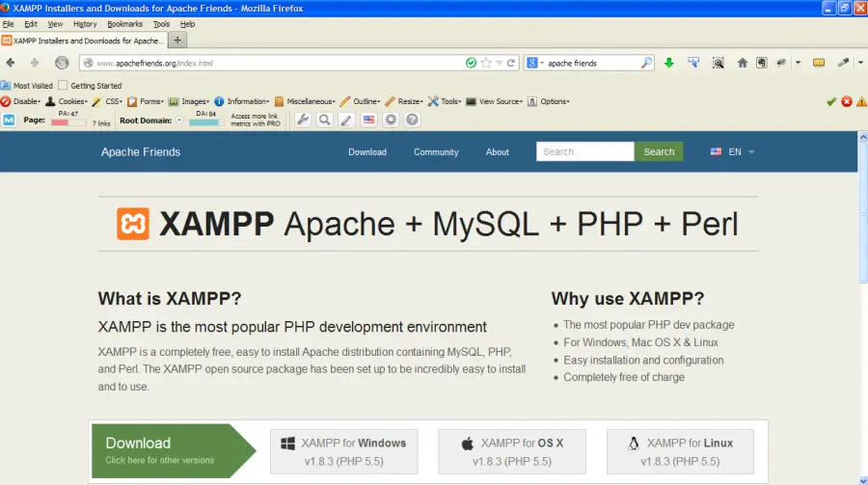Click the green Search button on the site
Viewport: 868px width, 485px height.
[x=659, y=151]
